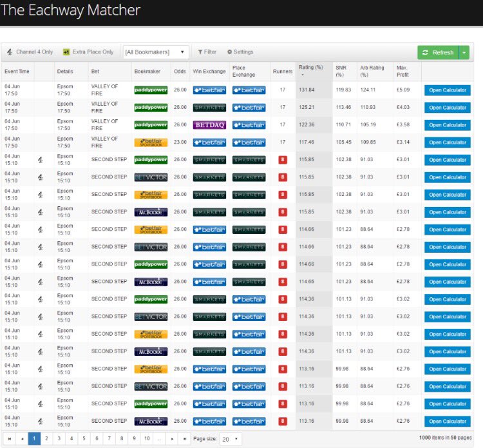Open Calculator for BetVictor 114.36 row
483x448 pixels.
click(x=448, y=317)
